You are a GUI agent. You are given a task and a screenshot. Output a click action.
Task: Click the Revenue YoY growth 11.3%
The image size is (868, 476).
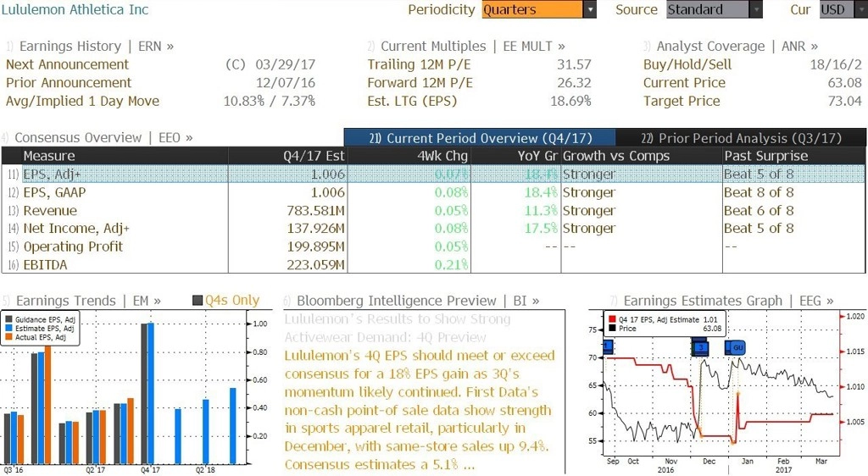(x=542, y=211)
